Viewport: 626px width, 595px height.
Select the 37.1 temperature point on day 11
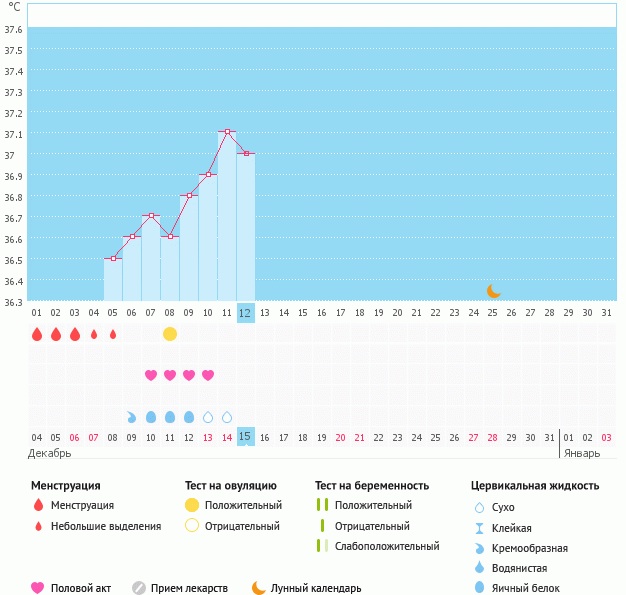tap(227, 132)
